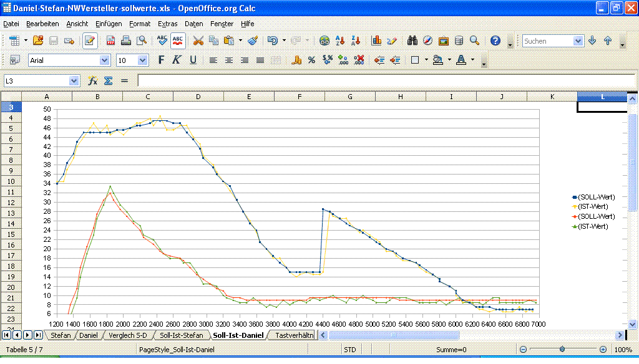Export directly as PDF
This screenshot has height=364, width=639.
click(110, 41)
